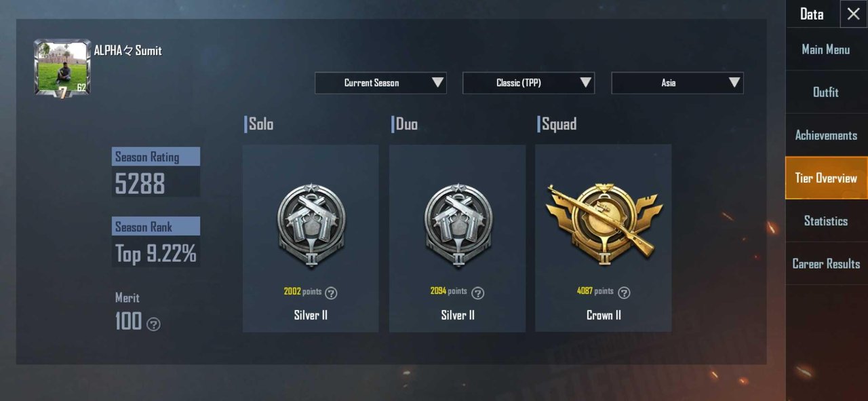Click the ALPHA Sumit player name

pos(127,51)
